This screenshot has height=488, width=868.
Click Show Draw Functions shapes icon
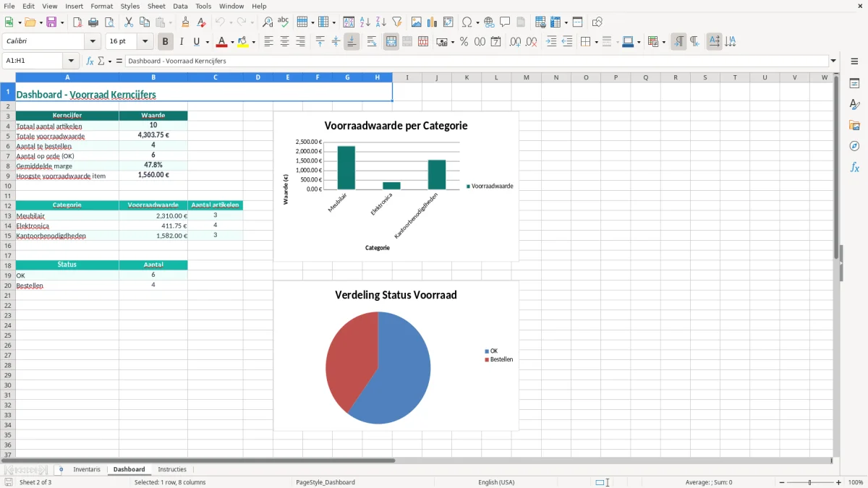(597, 22)
